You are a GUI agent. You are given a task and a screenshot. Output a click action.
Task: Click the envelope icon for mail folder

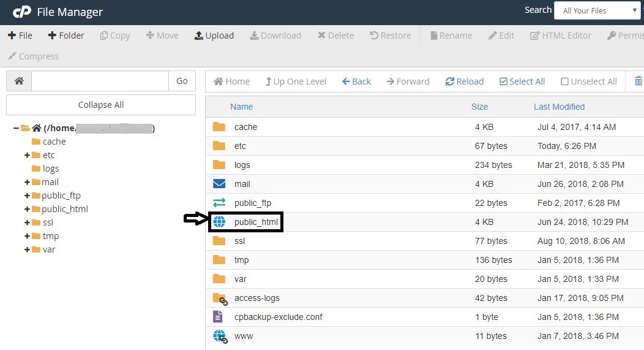click(x=219, y=184)
